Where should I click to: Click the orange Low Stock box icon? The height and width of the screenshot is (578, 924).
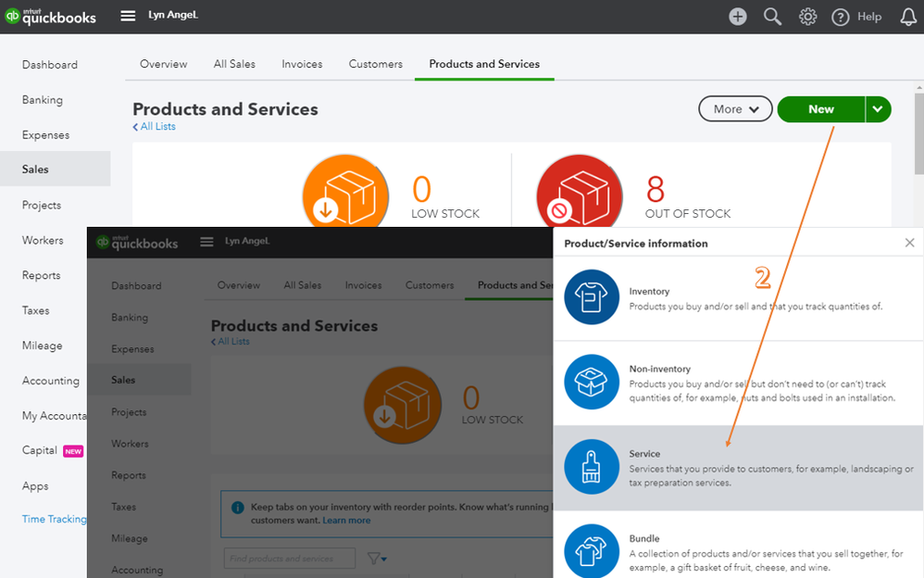click(x=345, y=191)
